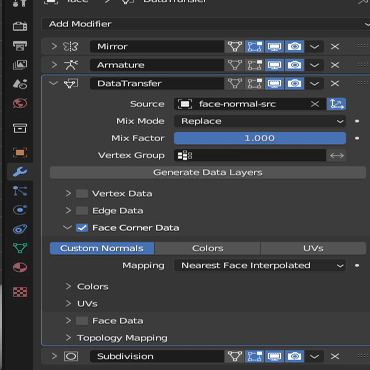Screen dimensions: 370x370
Task: Toggle Mirror modifier viewport display
Action: pyautogui.click(x=274, y=46)
